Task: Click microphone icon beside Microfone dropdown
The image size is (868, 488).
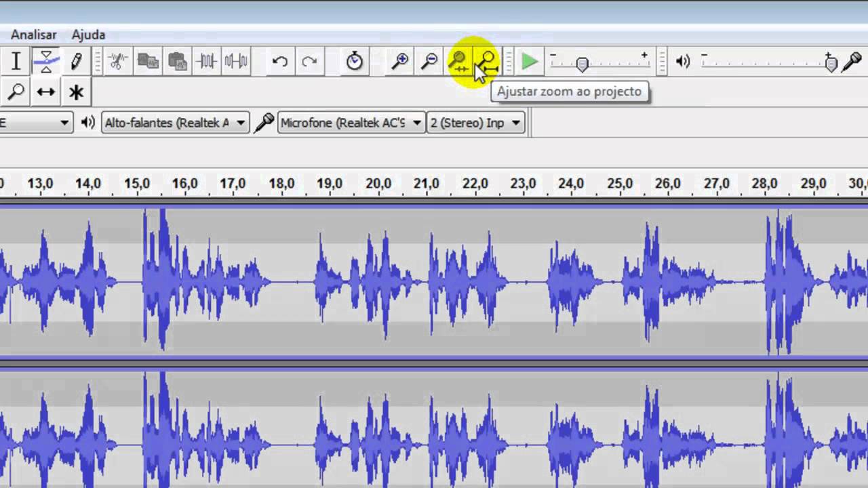Action: 264,123
